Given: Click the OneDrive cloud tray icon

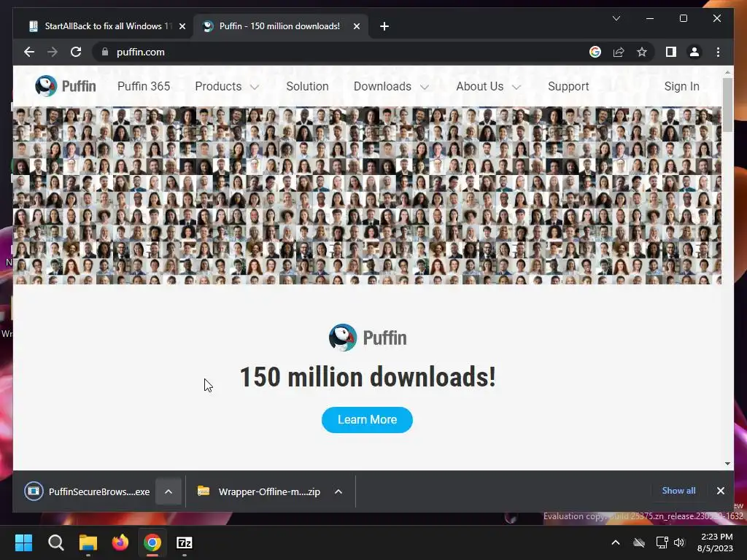Looking at the screenshot, I should click(x=639, y=542).
